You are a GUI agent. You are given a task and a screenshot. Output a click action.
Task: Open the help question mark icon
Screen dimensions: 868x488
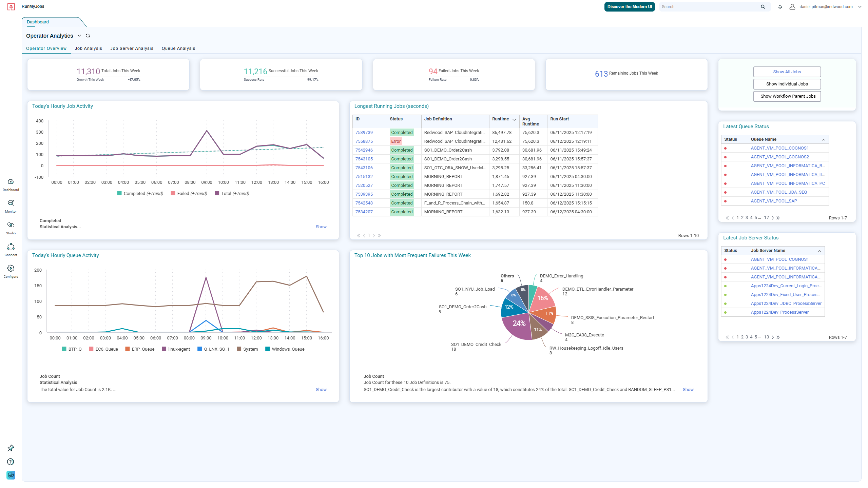11,462
